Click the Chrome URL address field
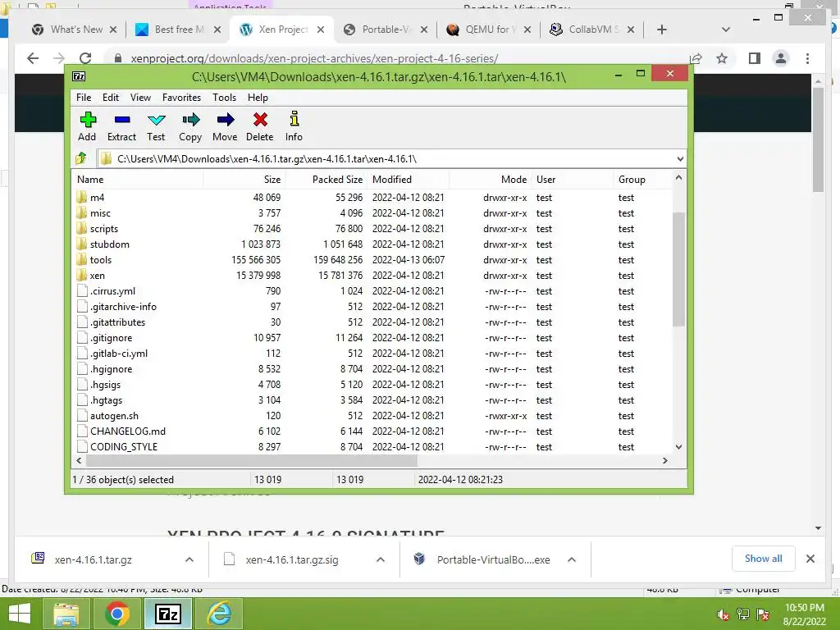 tap(396, 58)
